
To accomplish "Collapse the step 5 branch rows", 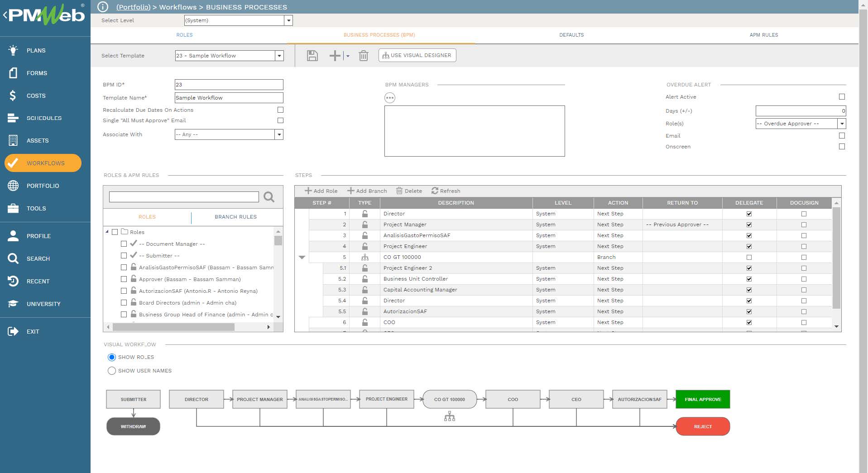I will tap(302, 257).
